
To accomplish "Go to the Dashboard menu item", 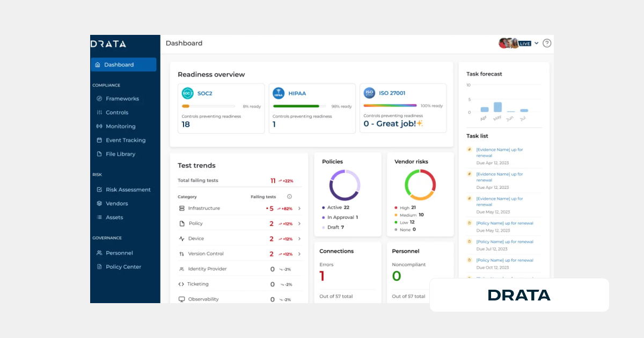I will click(123, 64).
